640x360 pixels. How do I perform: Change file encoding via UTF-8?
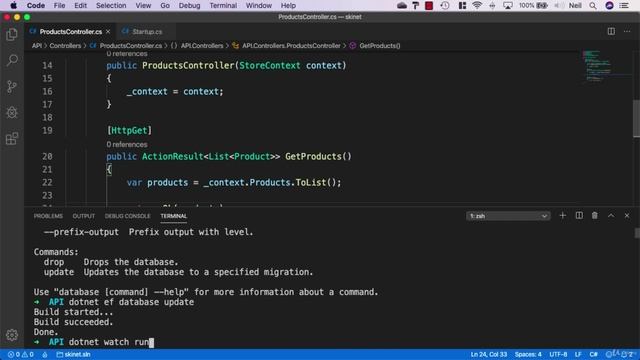[x=558, y=354]
